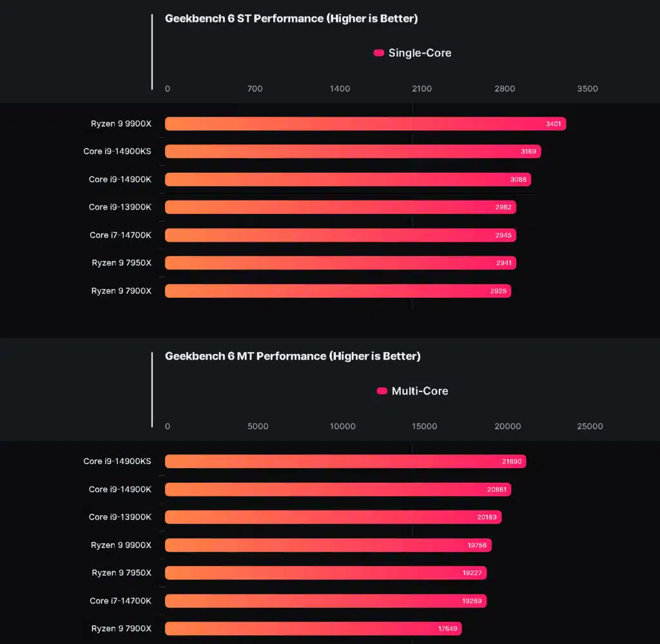
Task: Click the Geekbench 6 MT Performance title
Action: coord(293,356)
